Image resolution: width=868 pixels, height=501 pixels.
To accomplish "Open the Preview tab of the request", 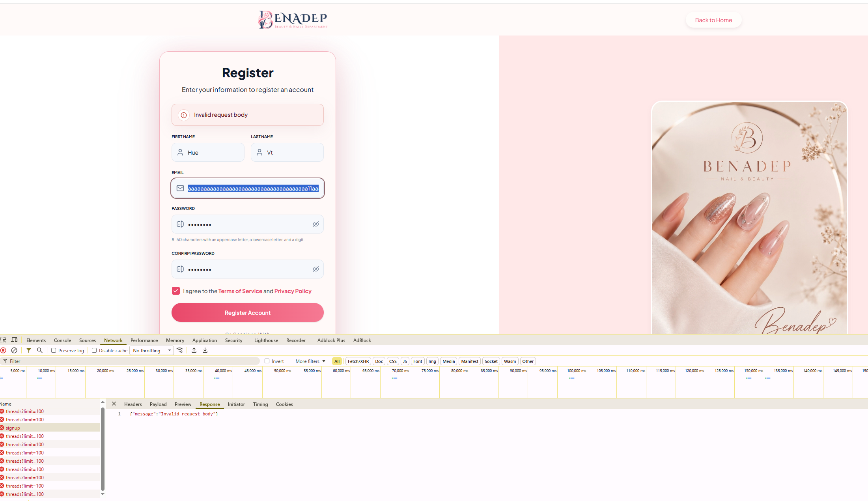I will 183,404.
